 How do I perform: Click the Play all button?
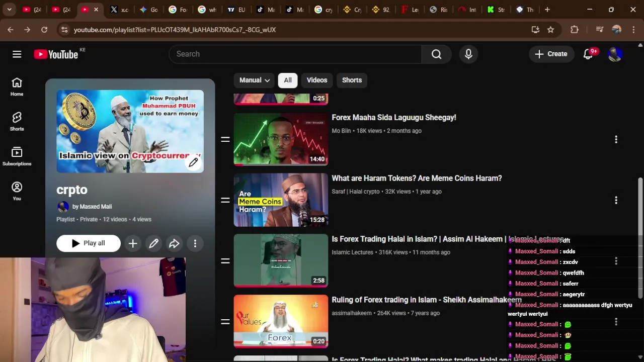pos(89,243)
